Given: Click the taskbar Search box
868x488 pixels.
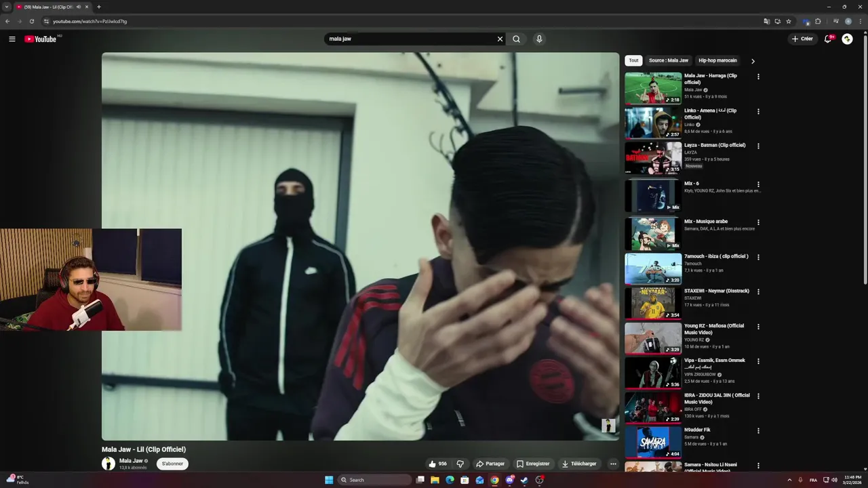Looking at the screenshot, I should pyautogui.click(x=376, y=480).
